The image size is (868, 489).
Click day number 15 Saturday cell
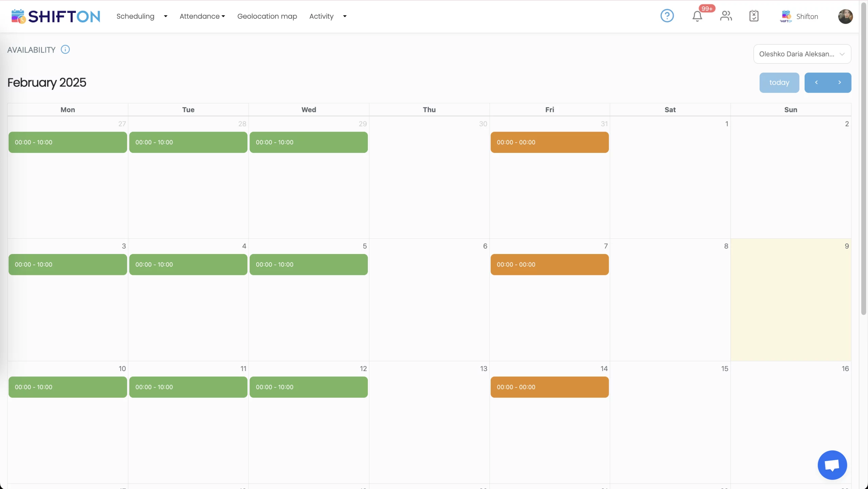pos(670,422)
